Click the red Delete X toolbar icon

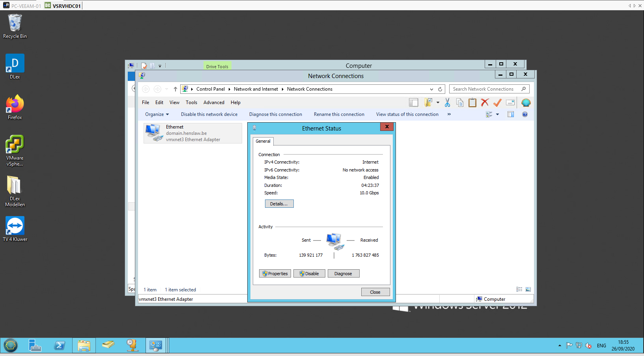pos(485,102)
